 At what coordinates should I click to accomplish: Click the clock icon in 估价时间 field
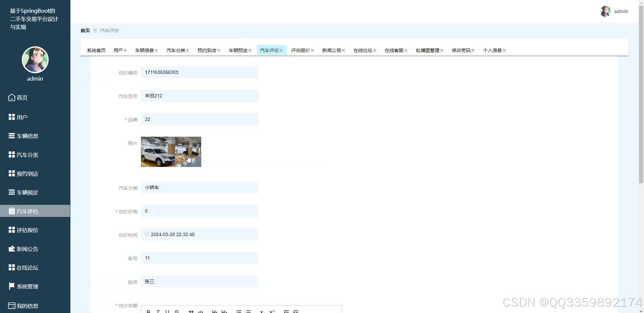(x=147, y=234)
